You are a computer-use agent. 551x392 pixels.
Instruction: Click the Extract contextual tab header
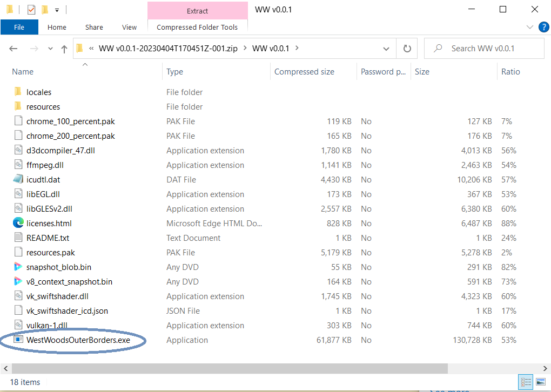tap(198, 11)
